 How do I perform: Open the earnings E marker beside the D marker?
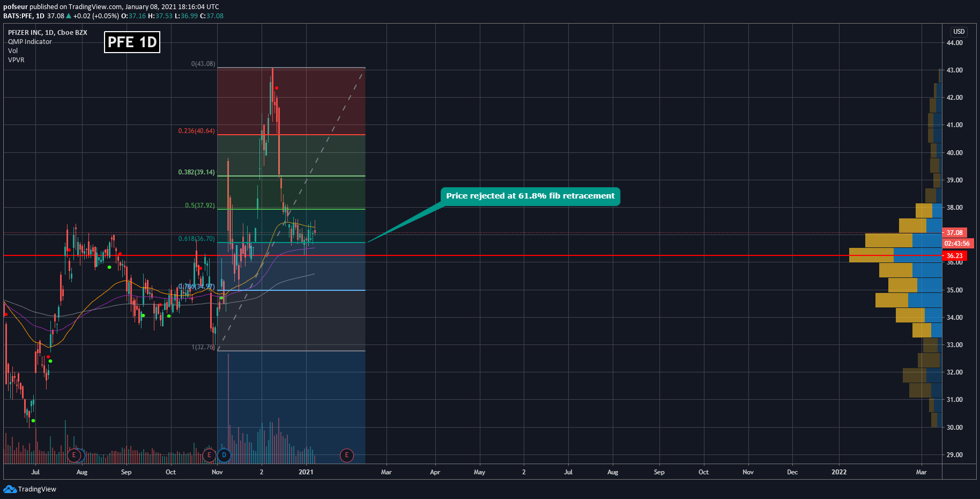pos(209,456)
